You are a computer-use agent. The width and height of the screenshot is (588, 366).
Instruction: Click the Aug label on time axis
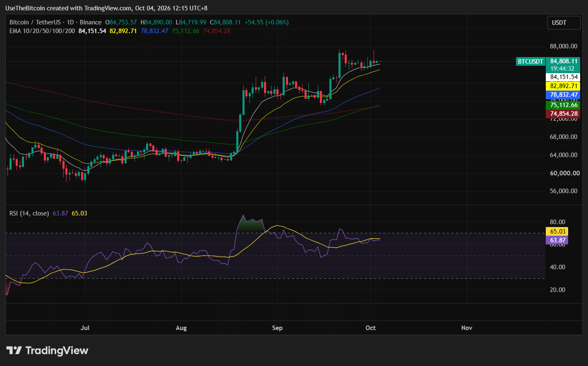(x=181, y=328)
